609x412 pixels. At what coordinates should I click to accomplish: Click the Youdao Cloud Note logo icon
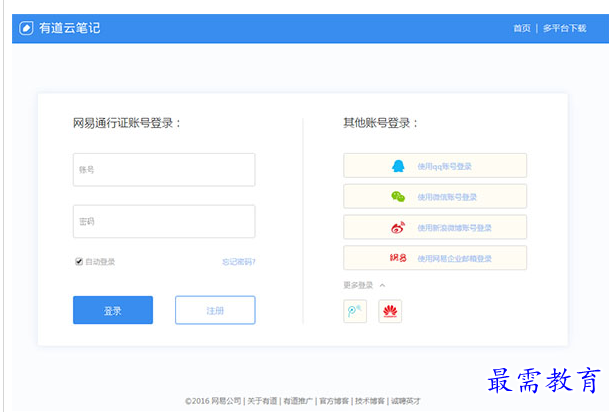tap(26, 28)
